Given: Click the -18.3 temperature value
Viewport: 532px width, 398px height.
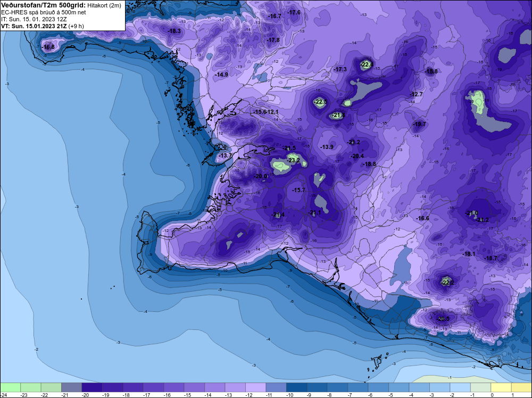Looking at the screenshot, I should pos(174,31).
